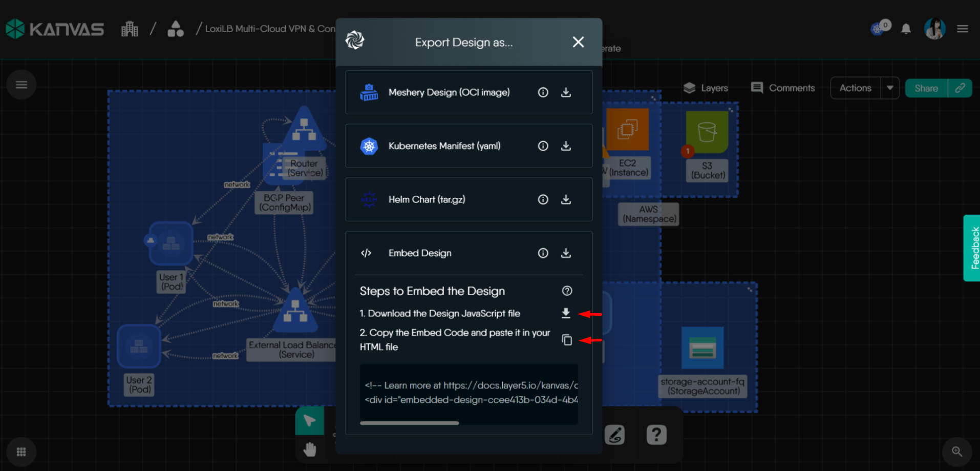Copy the share link via chain icon
Viewport: 980px width, 471px height.
tap(960, 88)
